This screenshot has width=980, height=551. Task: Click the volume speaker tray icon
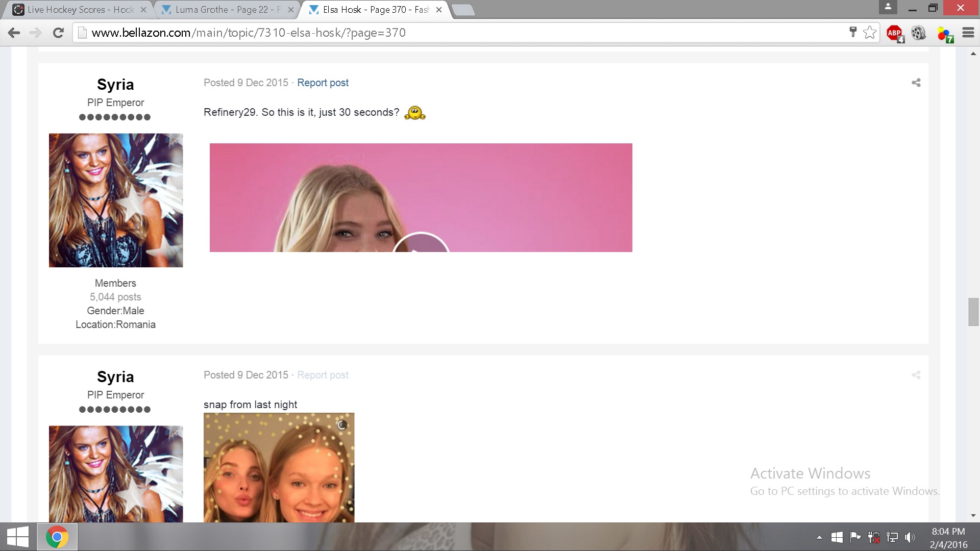pos(910,537)
